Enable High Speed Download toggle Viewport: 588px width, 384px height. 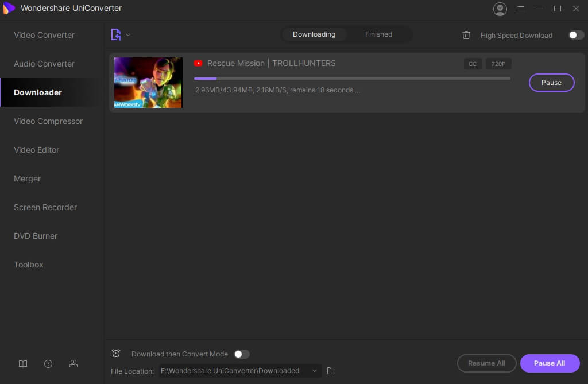576,35
